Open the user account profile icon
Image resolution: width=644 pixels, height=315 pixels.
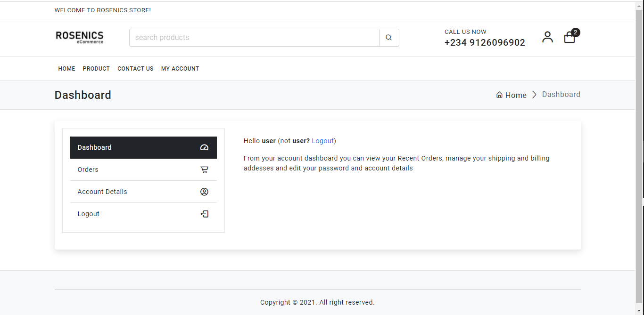click(547, 37)
